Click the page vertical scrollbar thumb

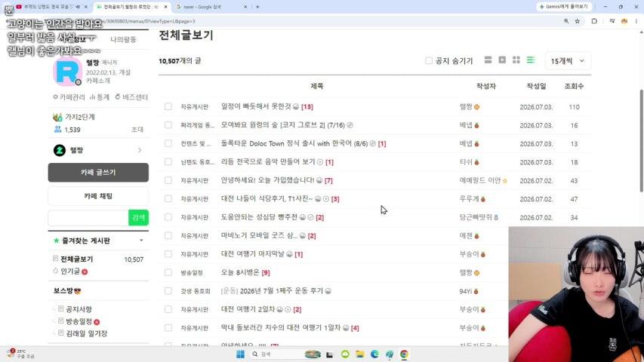[x=641, y=140]
